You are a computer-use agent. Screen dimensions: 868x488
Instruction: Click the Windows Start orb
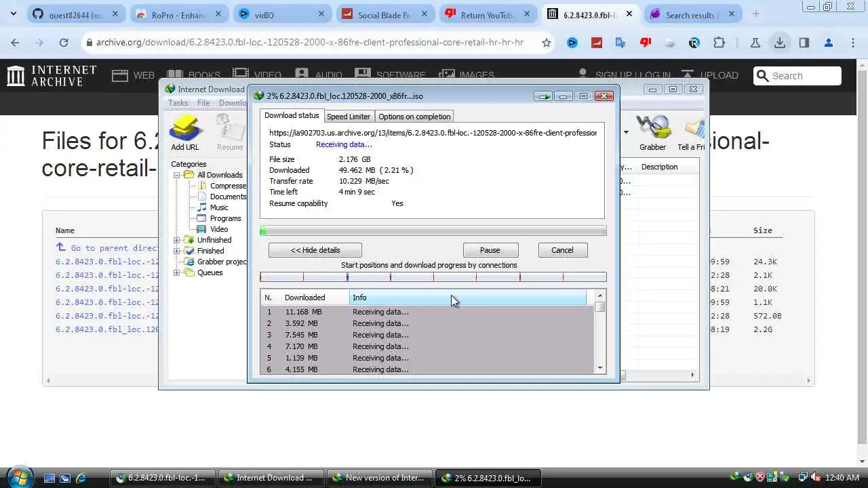click(18, 476)
